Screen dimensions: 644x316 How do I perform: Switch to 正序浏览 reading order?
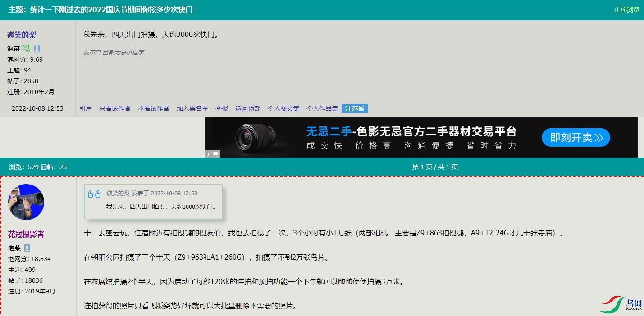[x=626, y=9]
